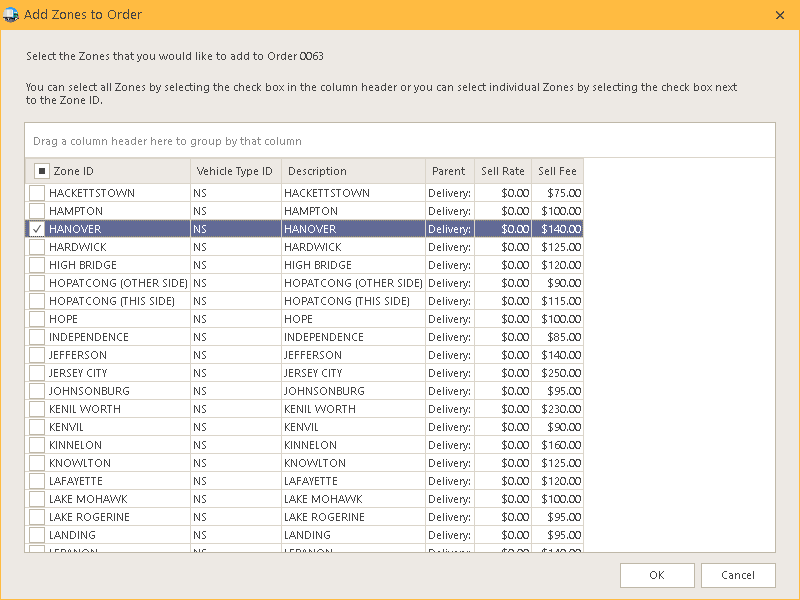This screenshot has height=600, width=800.
Task: Click the group-by column drop area
Action: click(400, 141)
